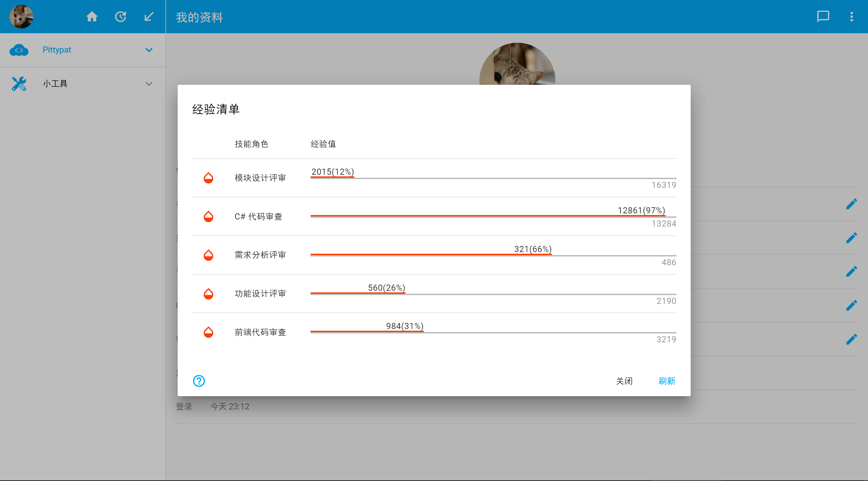
Task: Click the 经验清单 dialog title
Action: 216,109
